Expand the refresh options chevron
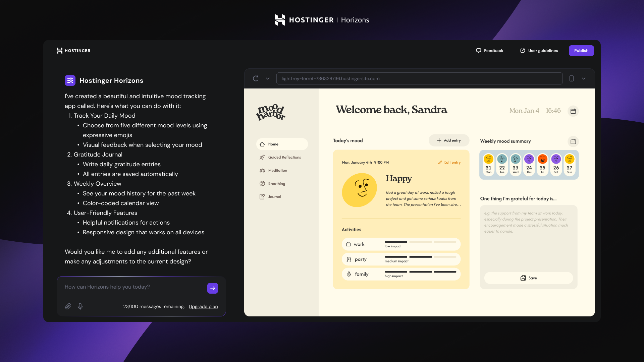 [267, 78]
